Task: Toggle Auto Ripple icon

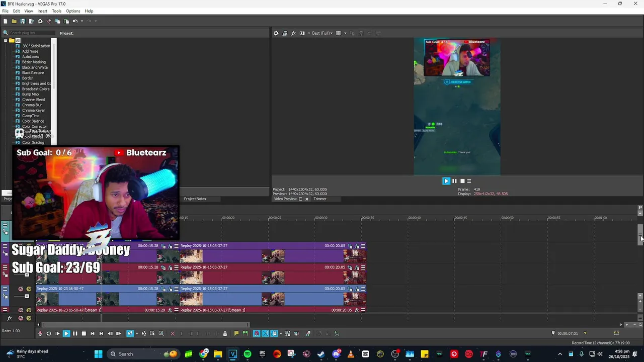Action: [274, 333]
